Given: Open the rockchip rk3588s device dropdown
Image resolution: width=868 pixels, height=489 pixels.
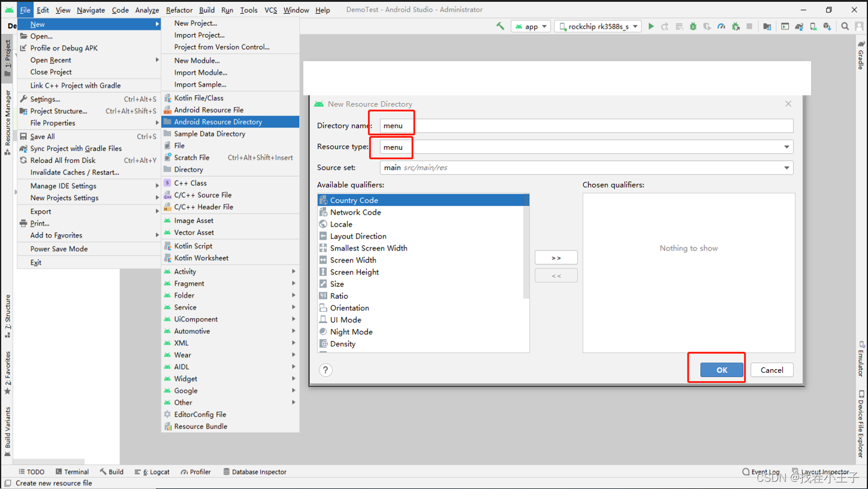Looking at the screenshot, I should point(598,26).
